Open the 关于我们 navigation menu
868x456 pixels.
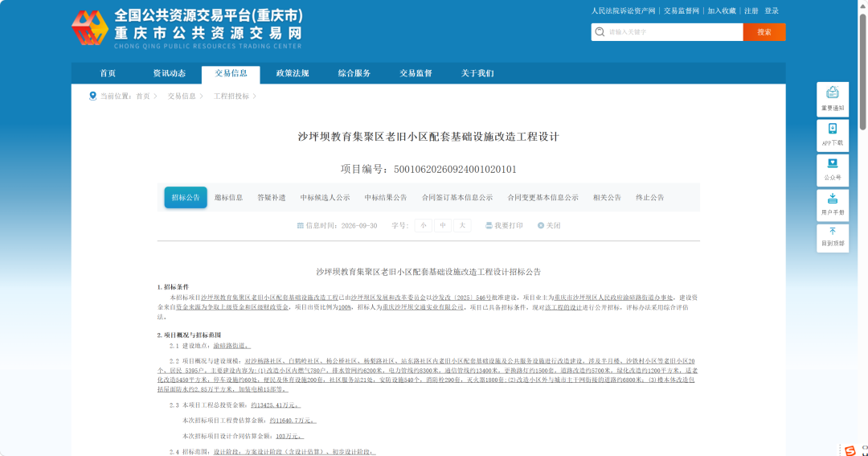tap(477, 73)
